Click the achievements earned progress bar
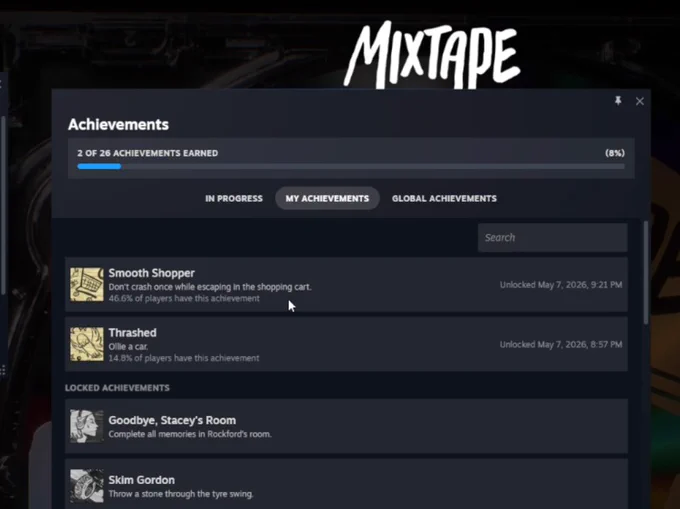This screenshot has height=509, width=680. 351,166
